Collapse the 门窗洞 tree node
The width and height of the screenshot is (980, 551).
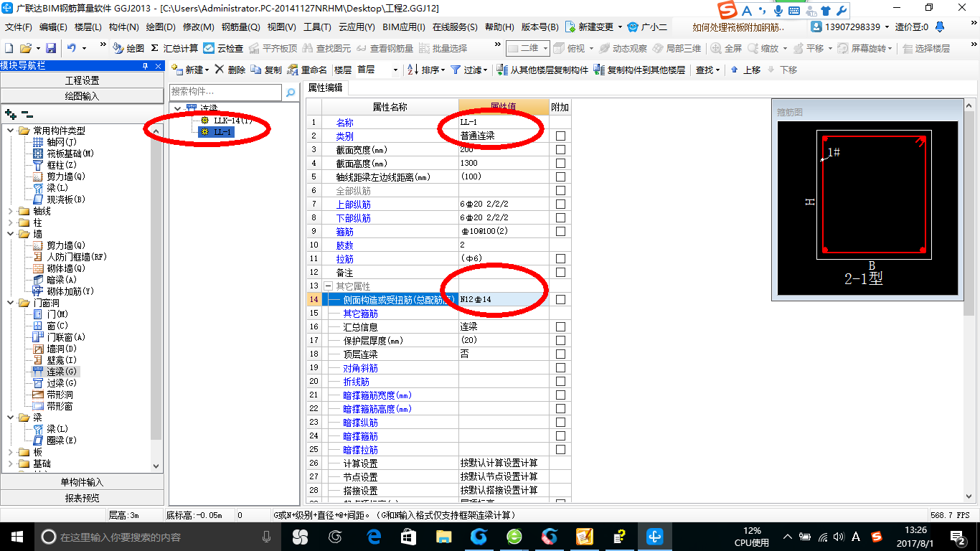pos(11,303)
